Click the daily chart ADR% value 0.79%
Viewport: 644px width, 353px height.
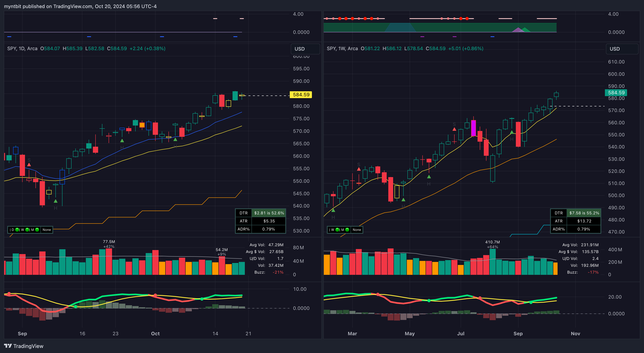point(268,229)
